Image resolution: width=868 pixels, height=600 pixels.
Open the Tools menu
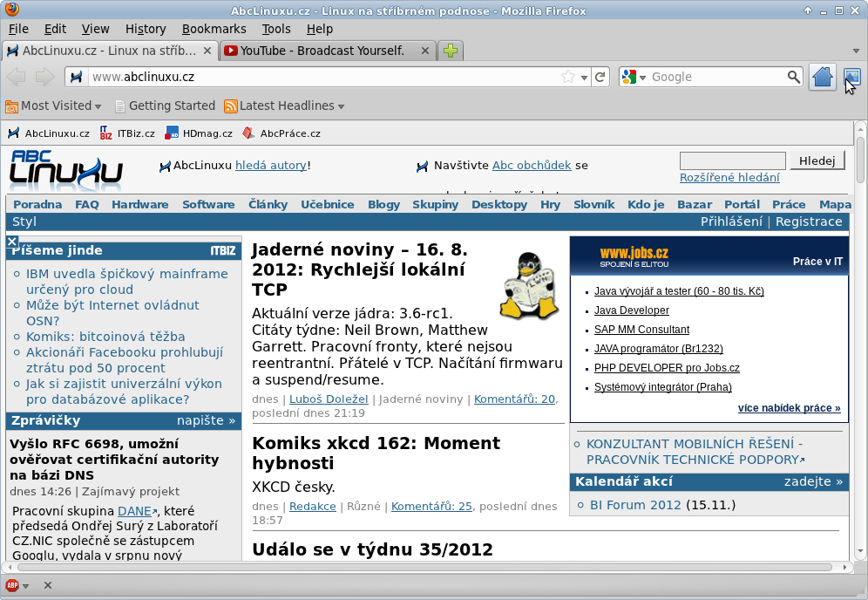point(275,29)
